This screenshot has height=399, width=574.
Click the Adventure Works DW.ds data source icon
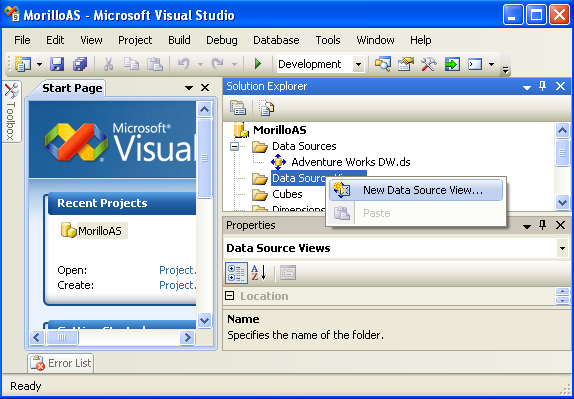pyautogui.click(x=278, y=162)
